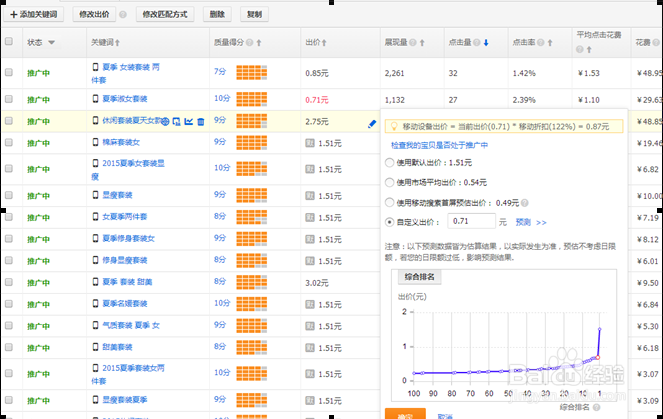Open keyword link 夏季淑女套装
This screenshot has width=663, height=419.
[125, 99]
